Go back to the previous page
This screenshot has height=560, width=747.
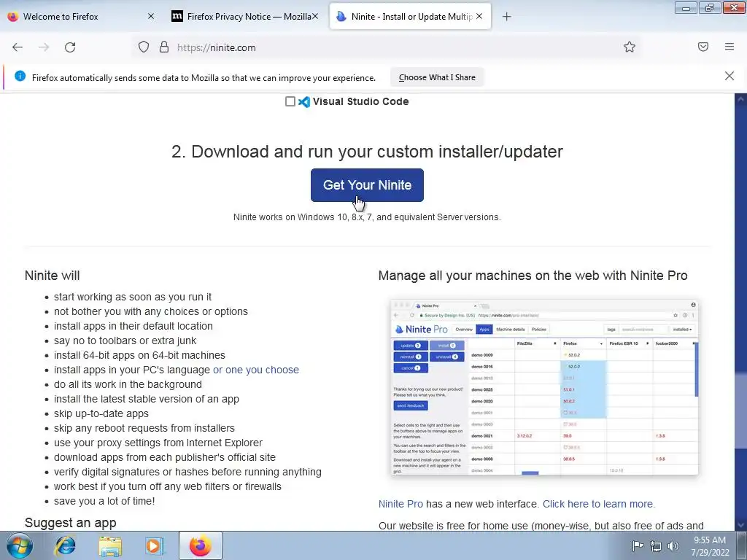coord(18,47)
